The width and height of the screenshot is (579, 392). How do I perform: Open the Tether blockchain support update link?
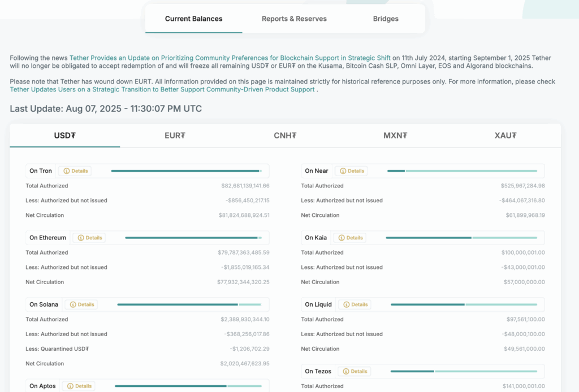(x=230, y=58)
